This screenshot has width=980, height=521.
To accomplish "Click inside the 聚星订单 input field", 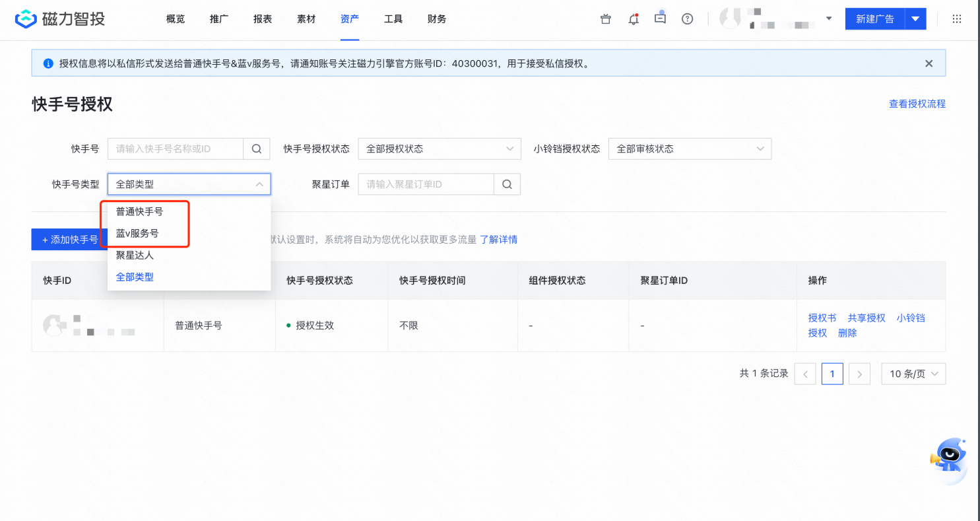I will (426, 184).
